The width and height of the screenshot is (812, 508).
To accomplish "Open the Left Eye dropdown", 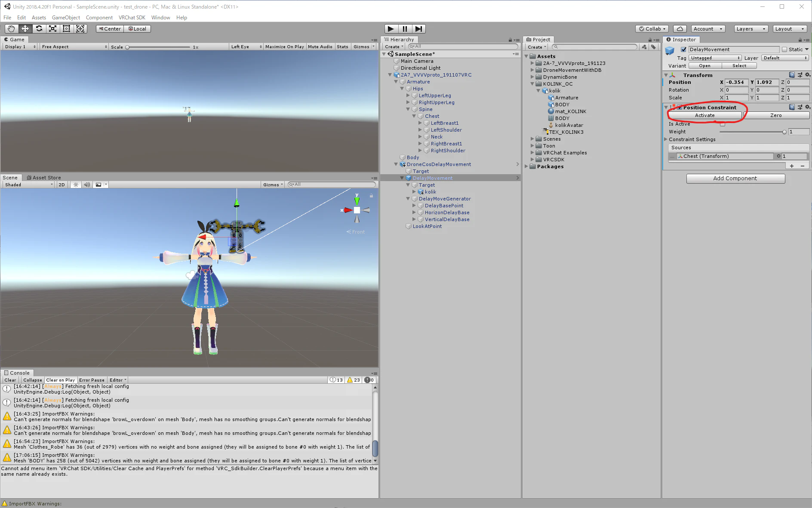I will (x=246, y=46).
